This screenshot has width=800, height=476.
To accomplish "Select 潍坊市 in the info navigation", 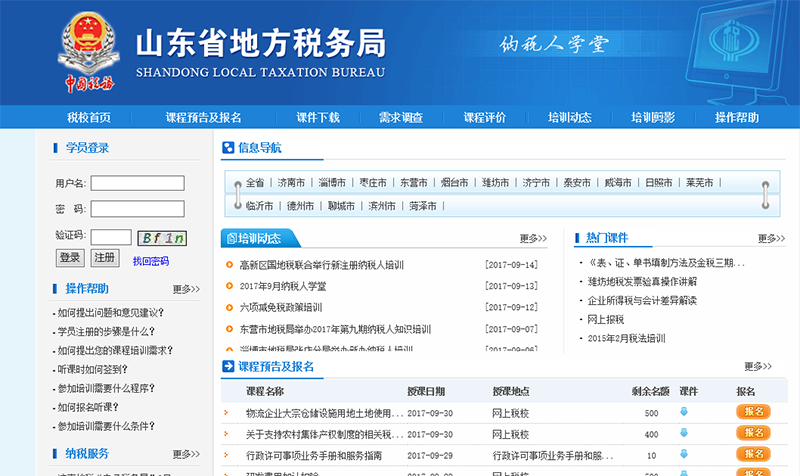I will pyautogui.click(x=495, y=183).
